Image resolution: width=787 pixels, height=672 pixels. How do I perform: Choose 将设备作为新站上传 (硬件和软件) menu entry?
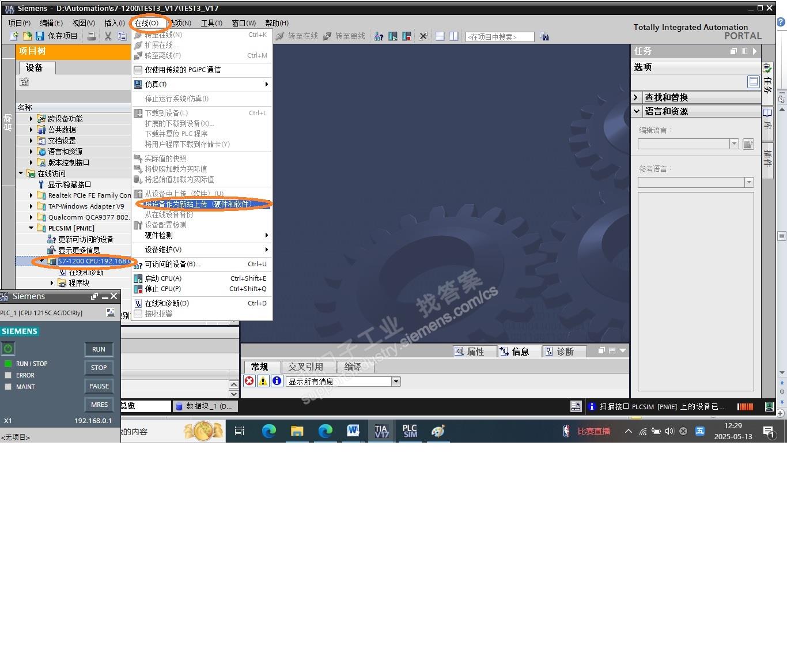202,204
